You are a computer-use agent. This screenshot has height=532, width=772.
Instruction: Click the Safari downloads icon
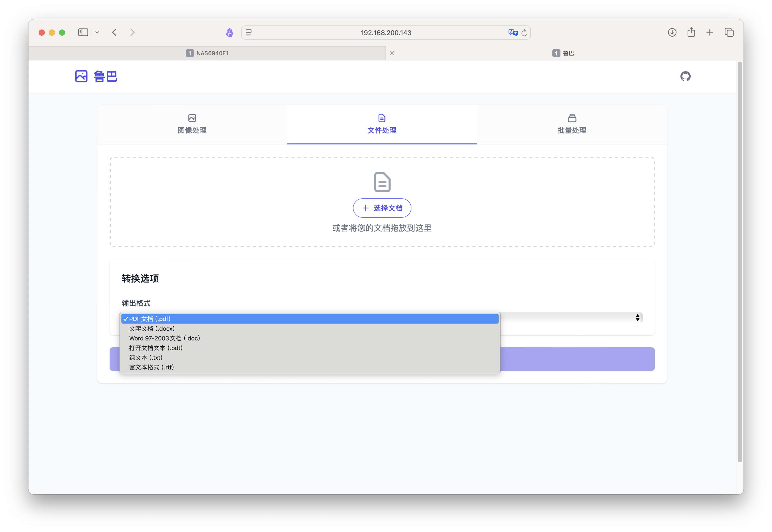click(x=672, y=32)
